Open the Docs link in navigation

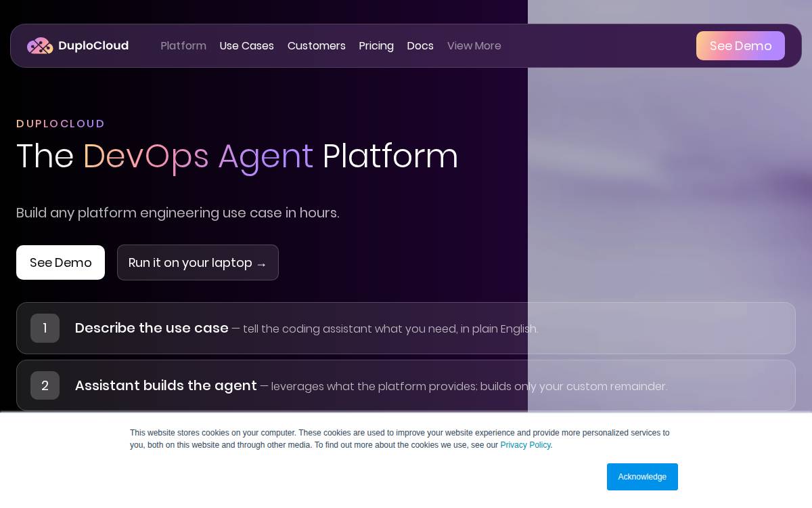coord(420,45)
